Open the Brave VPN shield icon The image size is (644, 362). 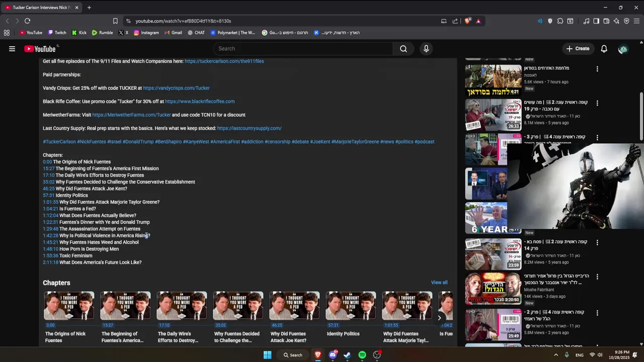(x=626, y=21)
